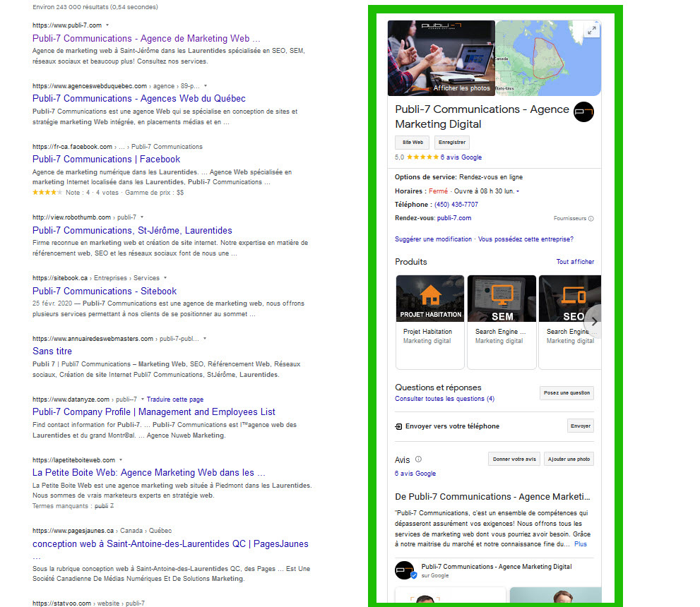The image size is (700, 607).
Task: Click Consulter toutes les questions (4)
Action: [x=444, y=399]
